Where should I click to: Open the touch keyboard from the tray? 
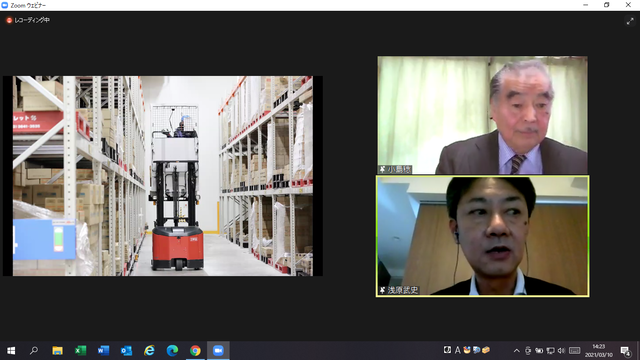[x=575, y=351]
